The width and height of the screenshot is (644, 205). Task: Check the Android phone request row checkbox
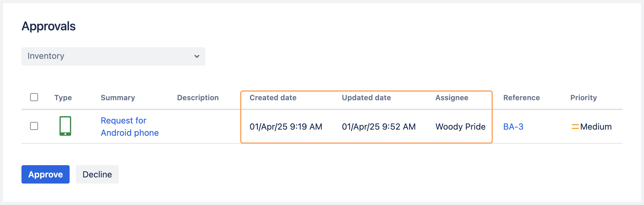click(34, 126)
